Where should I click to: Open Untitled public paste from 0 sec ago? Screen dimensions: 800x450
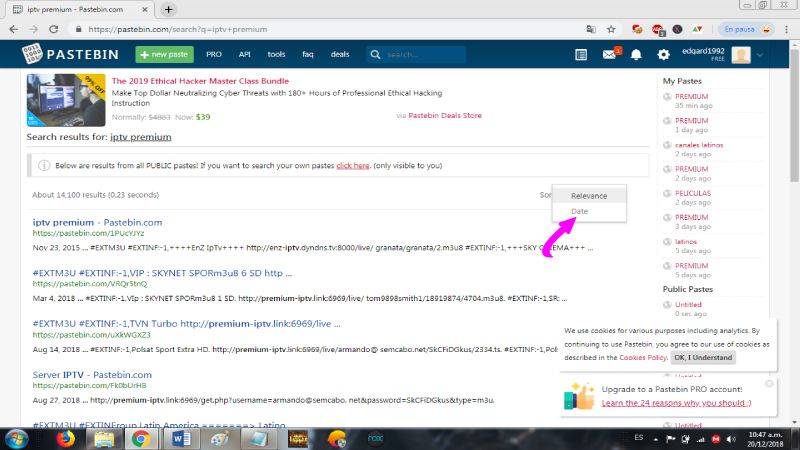[x=688, y=305]
